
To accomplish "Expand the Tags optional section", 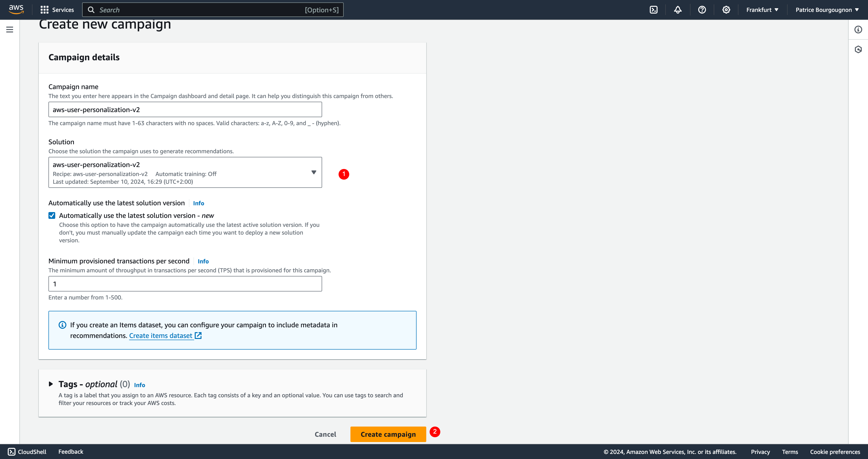I will (51, 384).
